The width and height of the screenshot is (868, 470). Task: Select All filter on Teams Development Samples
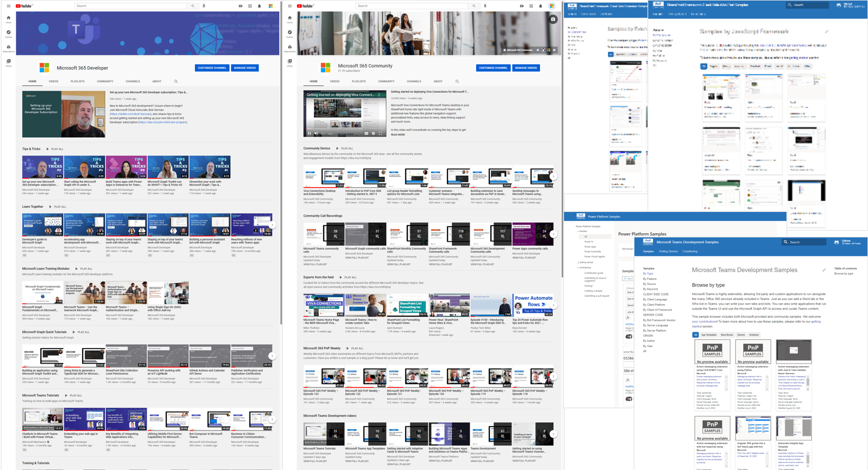click(695, 335)
